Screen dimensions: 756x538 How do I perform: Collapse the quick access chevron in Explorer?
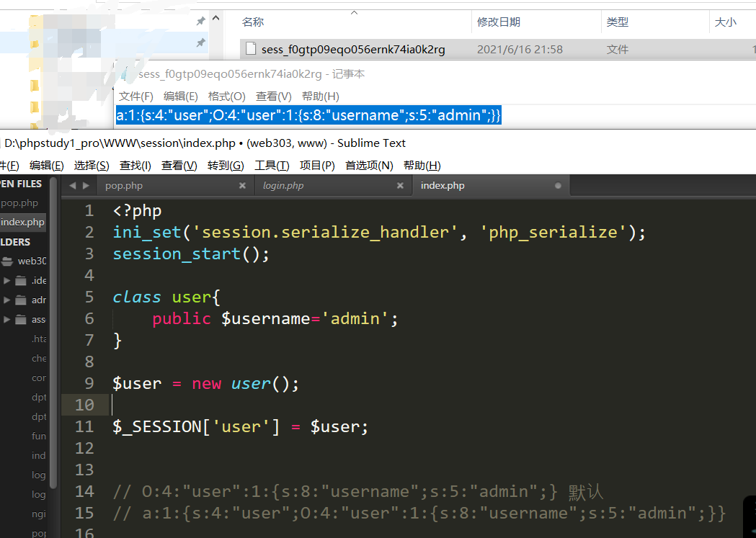216,18
